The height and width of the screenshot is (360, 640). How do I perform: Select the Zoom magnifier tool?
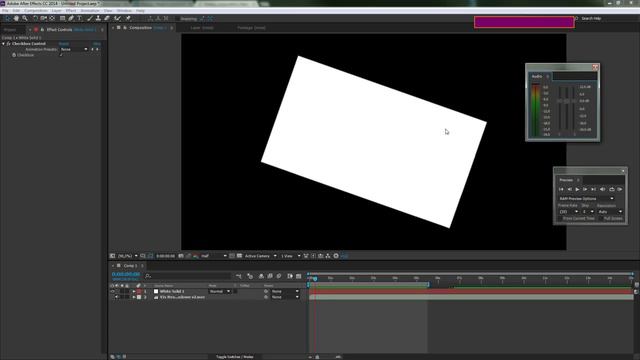pos(25,18)
